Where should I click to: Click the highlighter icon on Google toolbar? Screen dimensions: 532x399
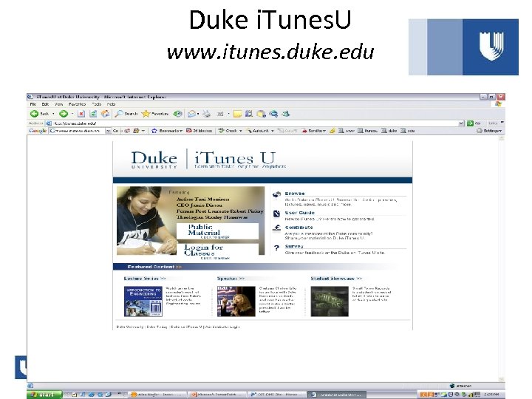point(332,131)
